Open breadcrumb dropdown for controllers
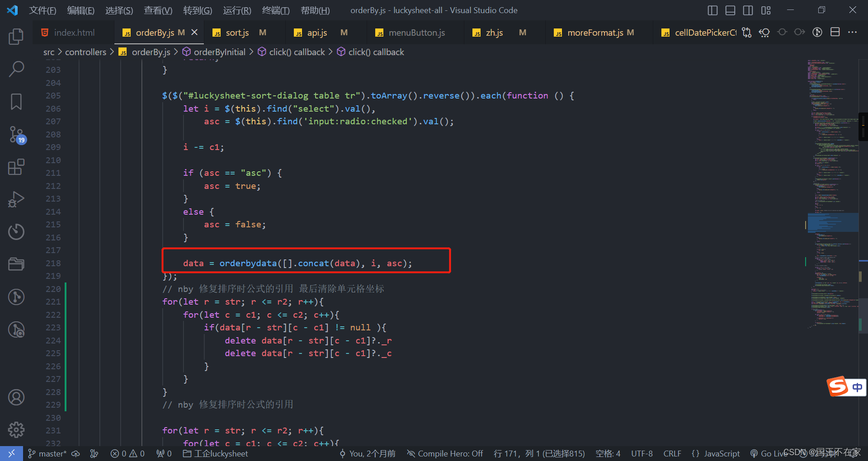The image size is (868, 461). pyautogui.click(x=85, y=52)
